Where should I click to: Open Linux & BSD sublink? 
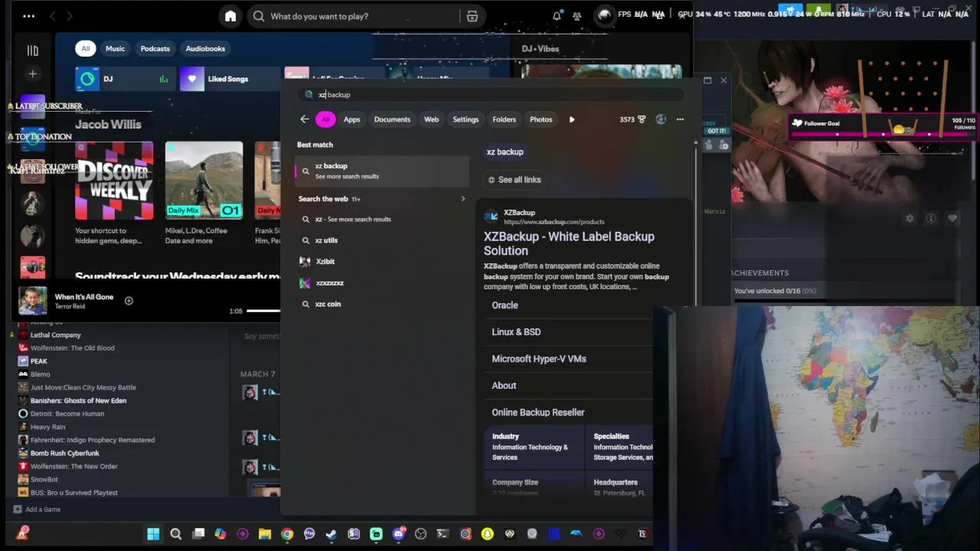coord(516,332)
